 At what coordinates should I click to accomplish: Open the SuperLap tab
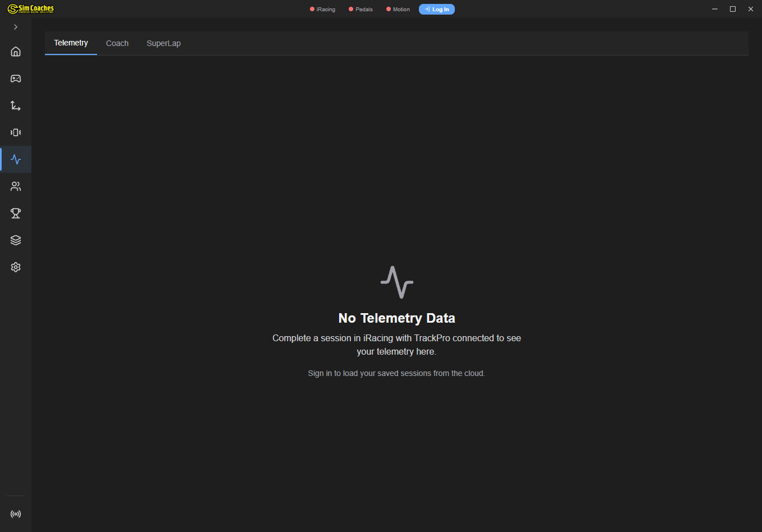(x=163, y=43)
